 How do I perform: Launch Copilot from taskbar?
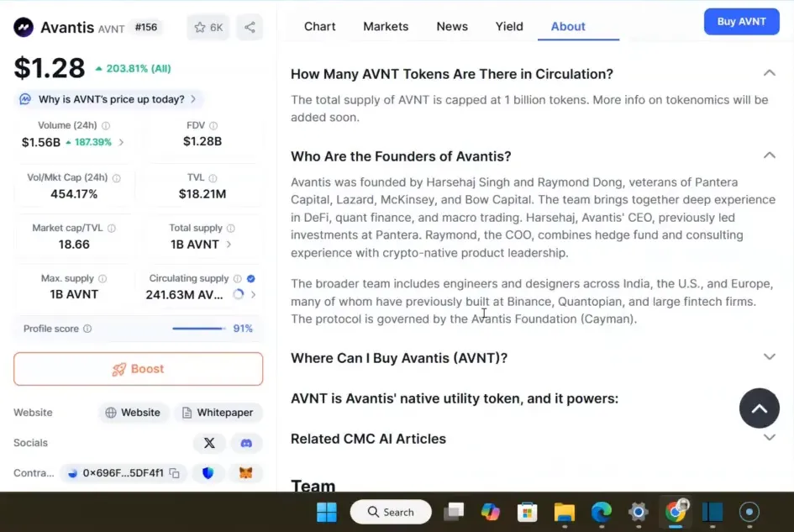(x=490, y=512)
